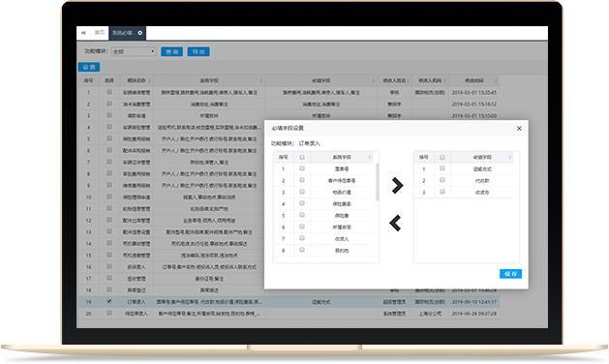Sort by the 系统字段 column in the left dialog table
The width and height of the screenshot is (609, 364).
[370, 157]
